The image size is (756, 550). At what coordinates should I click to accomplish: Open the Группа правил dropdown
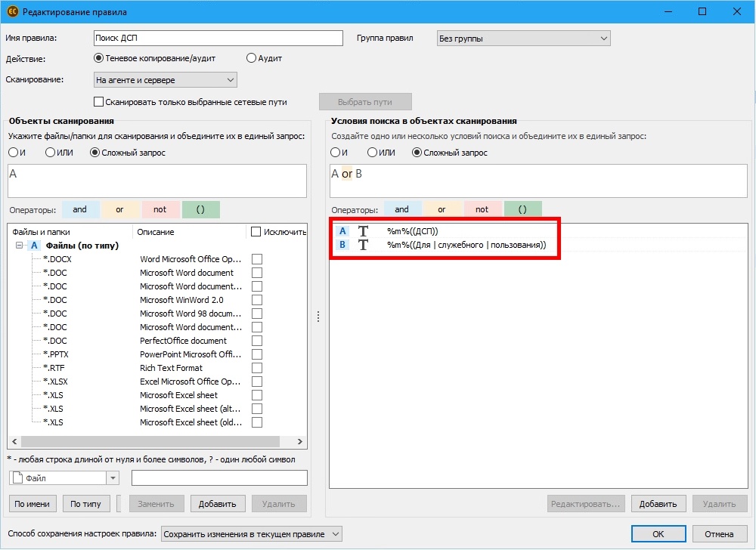(x=524, y=39)
